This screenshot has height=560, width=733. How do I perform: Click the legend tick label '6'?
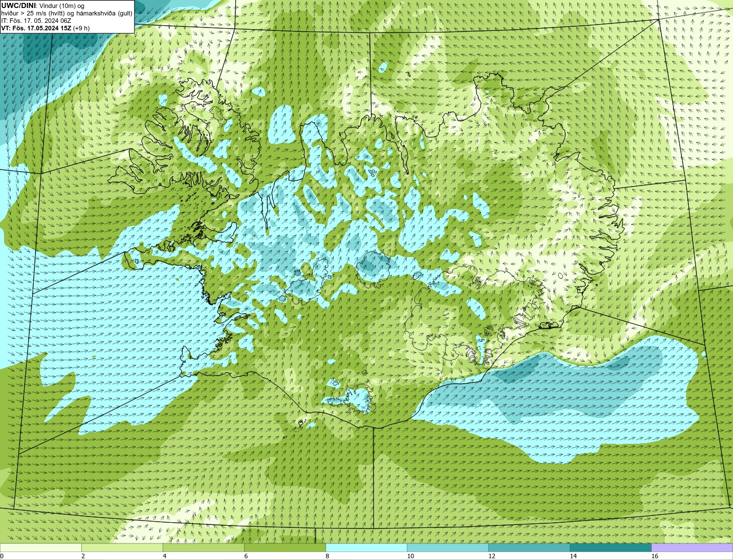click(246, 556)
